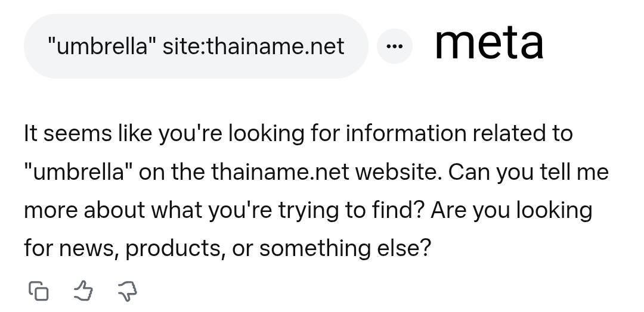Click the word "website." in the response
The image size is (644, 312).
point(398,172)
